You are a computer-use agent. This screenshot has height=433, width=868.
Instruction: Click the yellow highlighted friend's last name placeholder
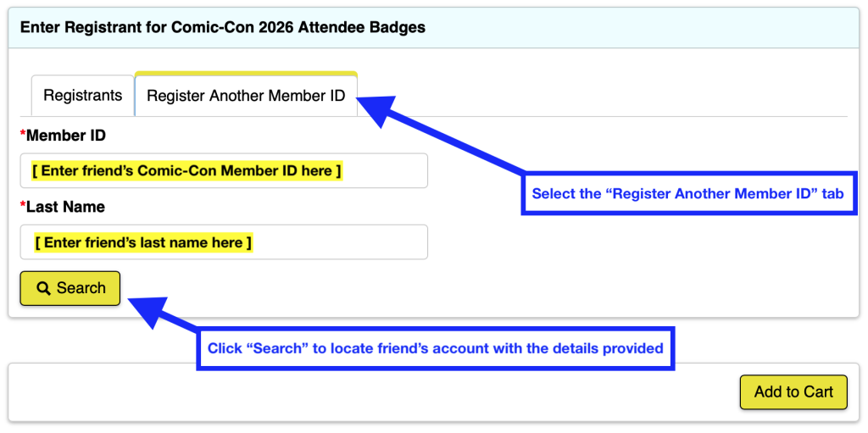pos(143,243)
